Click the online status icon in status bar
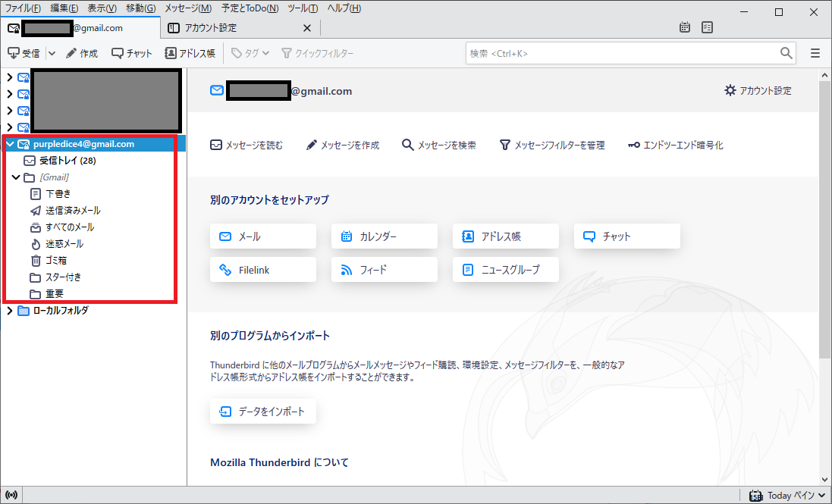The height and width of the screenshot is (504, 832). [x=11, y=495]
